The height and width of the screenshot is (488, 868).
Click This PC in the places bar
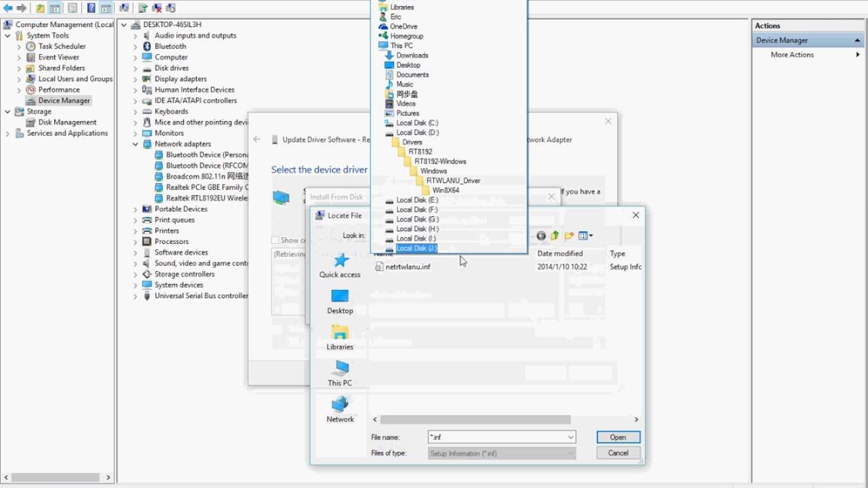[340, 373]
